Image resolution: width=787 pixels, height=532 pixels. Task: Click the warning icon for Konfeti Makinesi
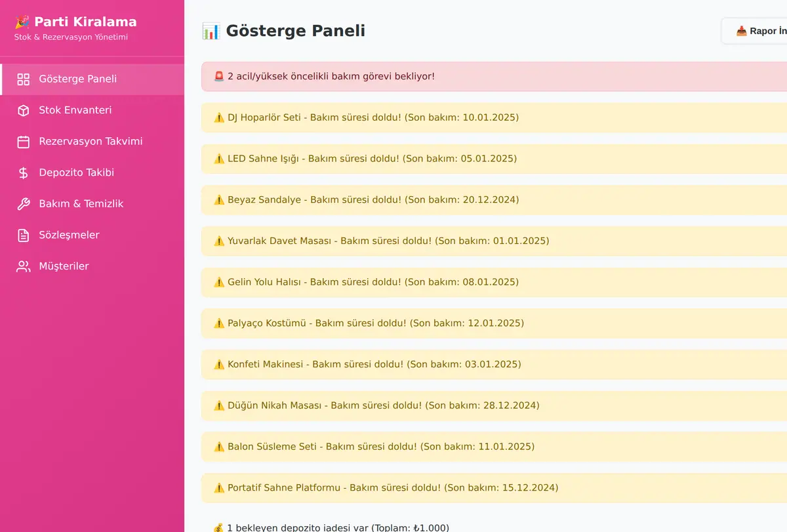tap(219, 364)
